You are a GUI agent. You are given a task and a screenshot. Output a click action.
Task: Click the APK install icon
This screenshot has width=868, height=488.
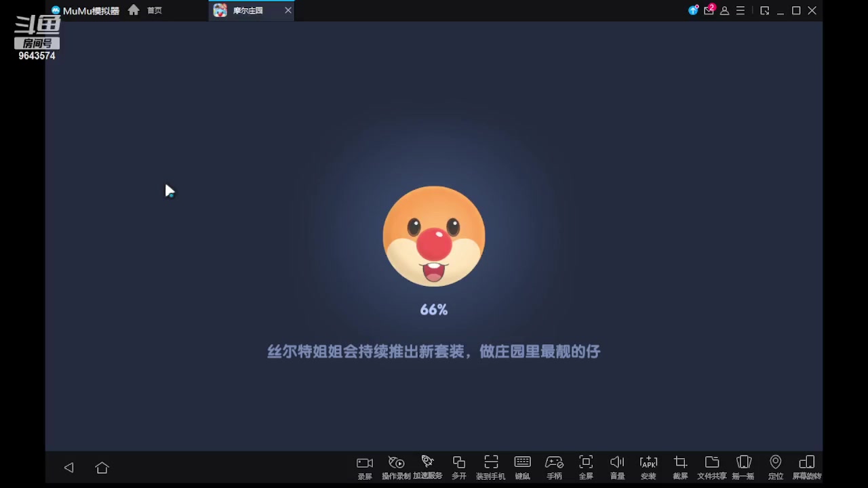click(x=648, y=466)
